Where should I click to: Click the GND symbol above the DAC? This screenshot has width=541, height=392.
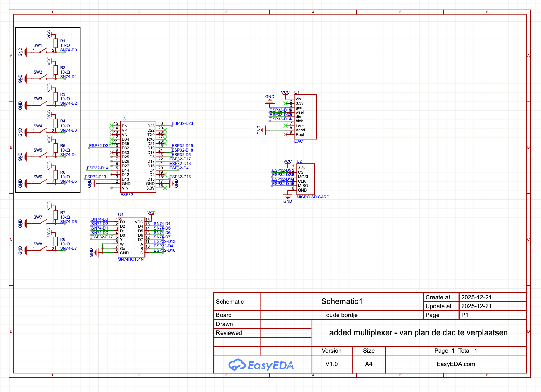270,100
